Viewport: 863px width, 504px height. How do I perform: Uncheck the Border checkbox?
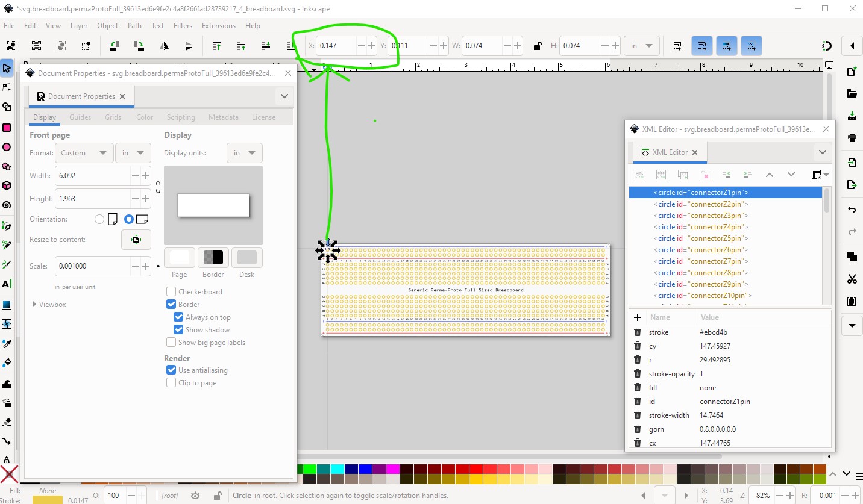171,304
